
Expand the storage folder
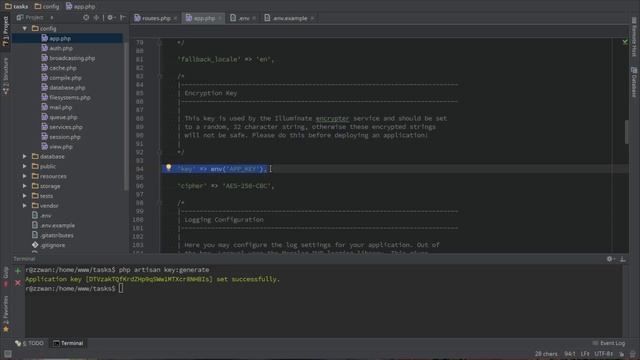24,186
